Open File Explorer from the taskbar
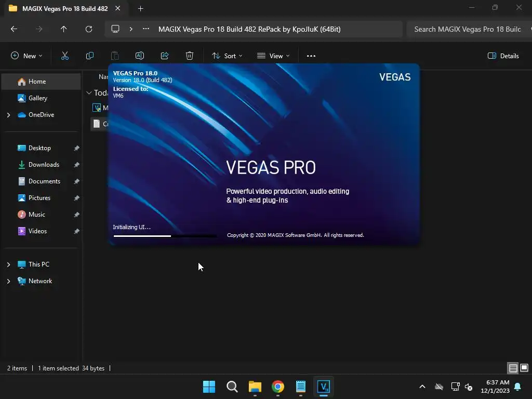The height and width of the screenshot is (399, 532). (255, 387)
